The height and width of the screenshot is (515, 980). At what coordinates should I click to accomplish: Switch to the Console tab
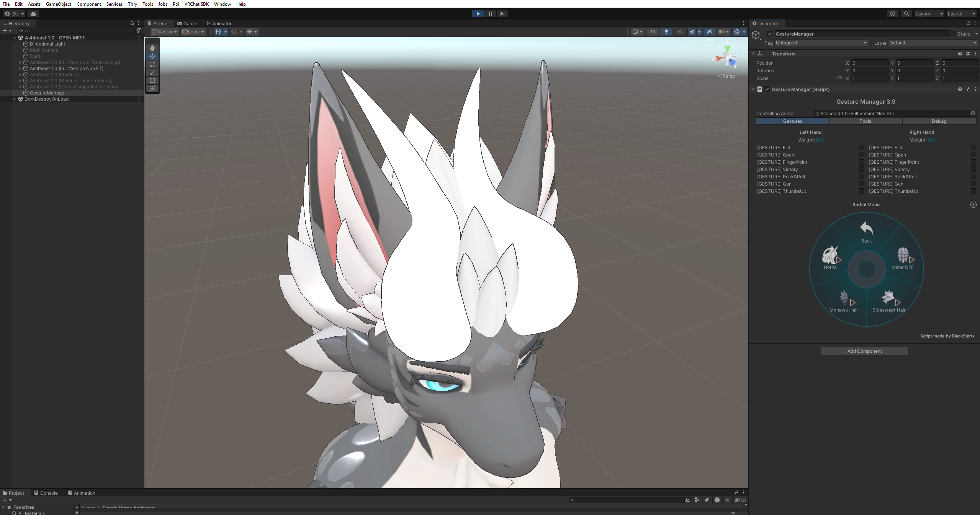(x=46, y=493)
